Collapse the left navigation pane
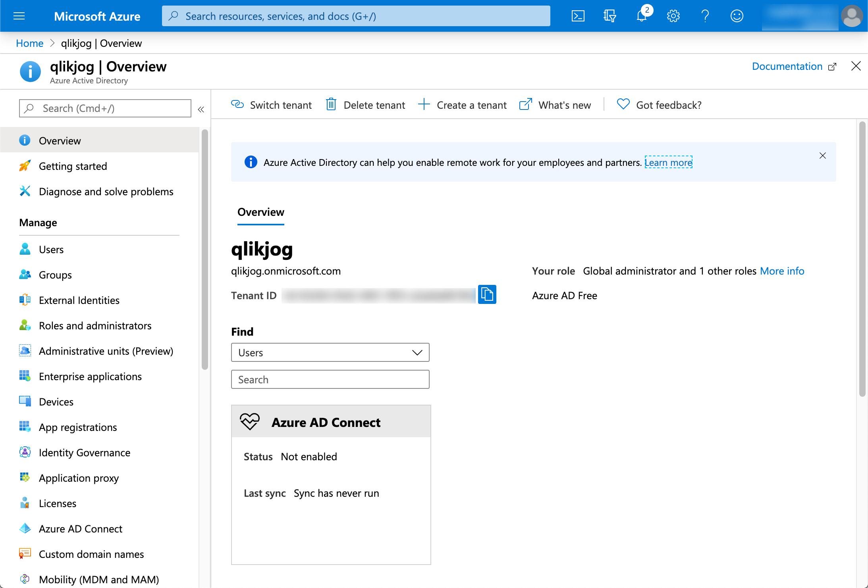The width and height of the screenshot is (868, 588). pyautogui.click(x=201, y=109)
